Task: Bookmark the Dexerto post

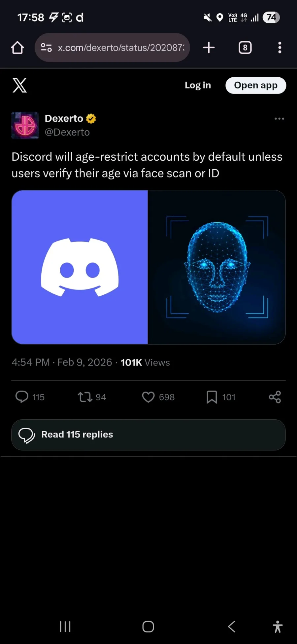Action: point(212,397)
